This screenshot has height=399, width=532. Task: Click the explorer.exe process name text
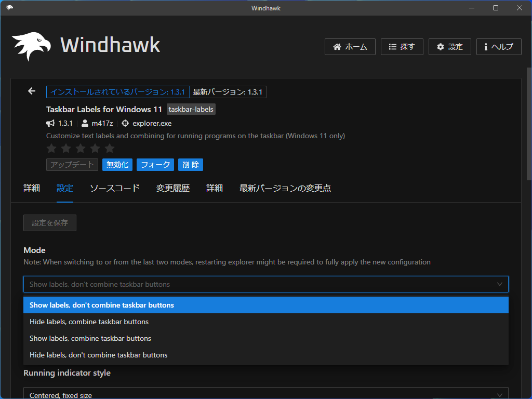(152, 124)
